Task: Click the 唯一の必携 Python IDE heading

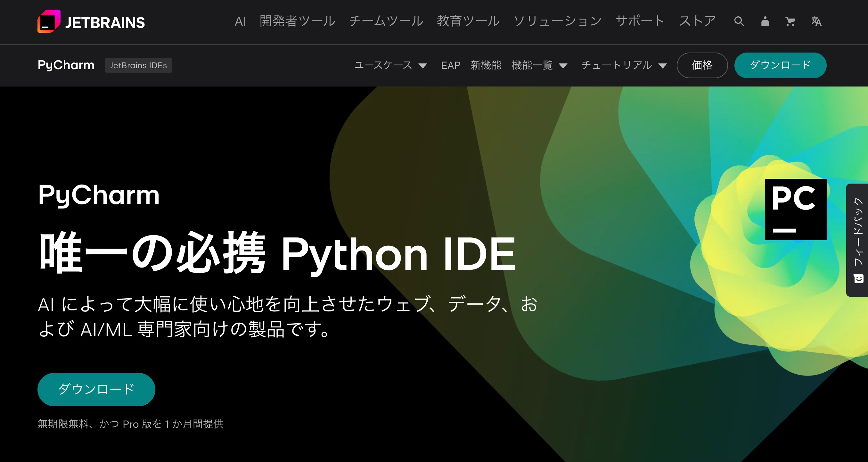Action: 277,253
